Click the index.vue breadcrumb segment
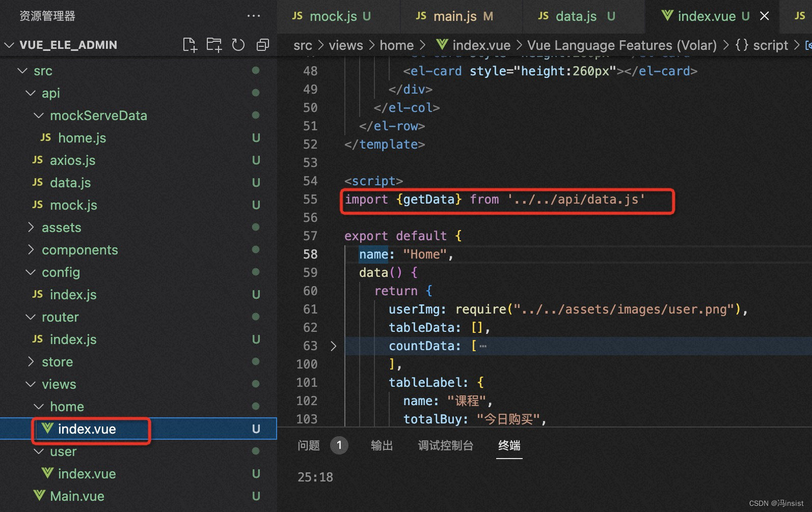This screenshot has width=812, height=512. coord(474,45)
